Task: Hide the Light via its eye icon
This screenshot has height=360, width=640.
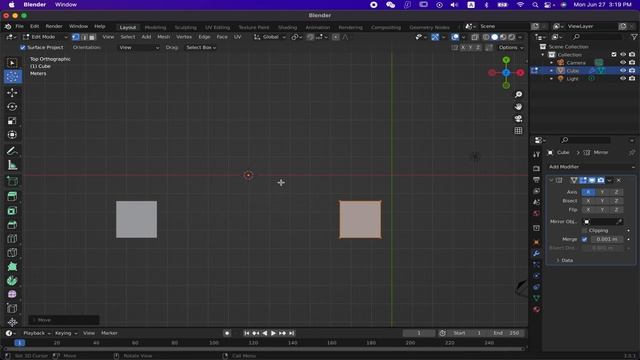Action: pyautogui.click(x=623, y=79)
